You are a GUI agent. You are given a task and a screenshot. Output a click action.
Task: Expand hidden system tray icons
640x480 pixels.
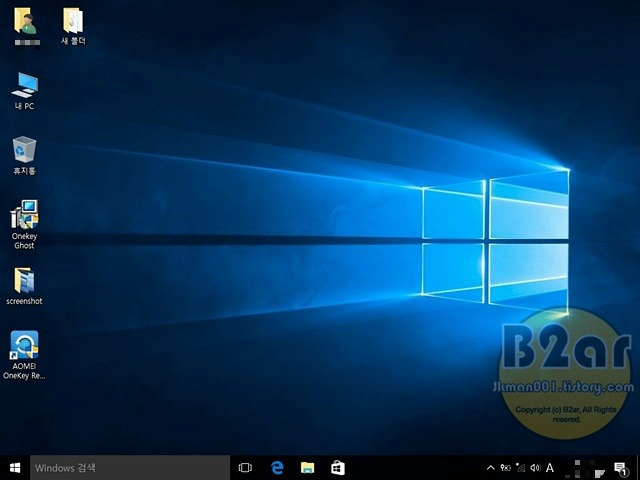[x=491, y=468]
